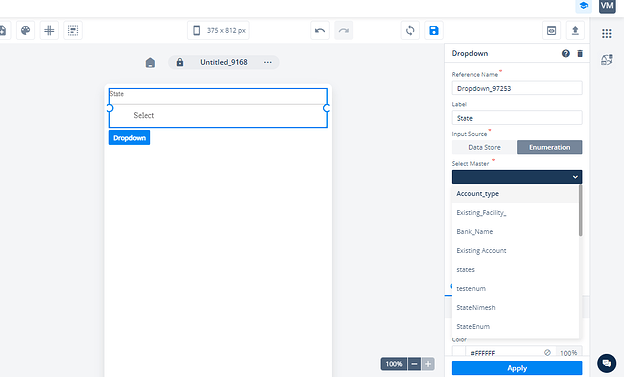Toggle the page lock icon
This screenshot has width=624, height=377.
pos(180,62)
